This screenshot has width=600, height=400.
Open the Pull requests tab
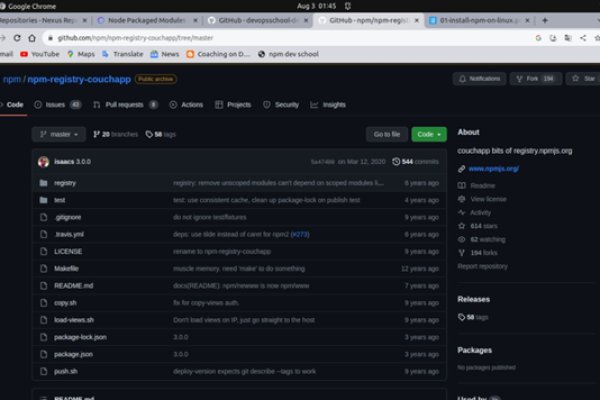click(125, 104)
